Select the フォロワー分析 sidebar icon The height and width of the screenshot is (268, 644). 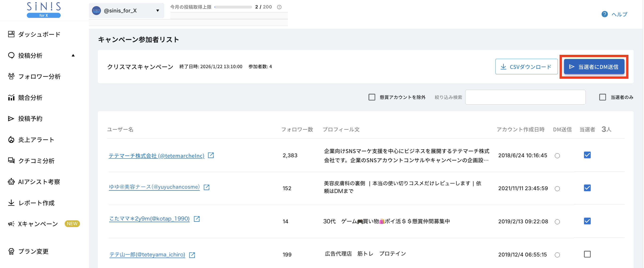[x=11, y=76]
